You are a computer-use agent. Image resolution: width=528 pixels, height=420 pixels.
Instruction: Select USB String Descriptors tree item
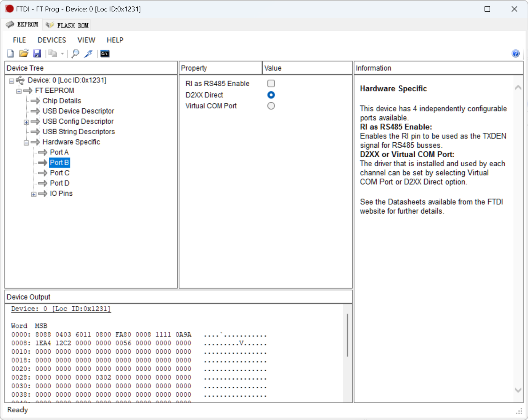click(x=79, y=132)
